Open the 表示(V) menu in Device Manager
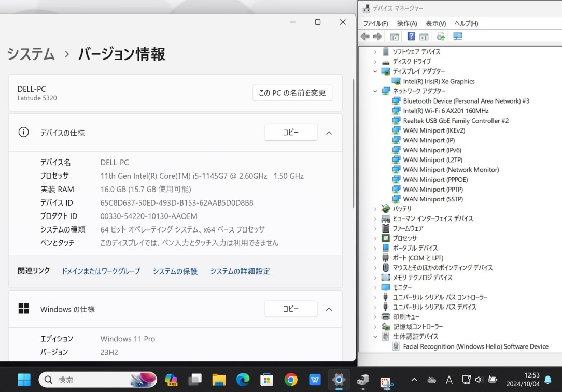 click(x=435, y=23)
